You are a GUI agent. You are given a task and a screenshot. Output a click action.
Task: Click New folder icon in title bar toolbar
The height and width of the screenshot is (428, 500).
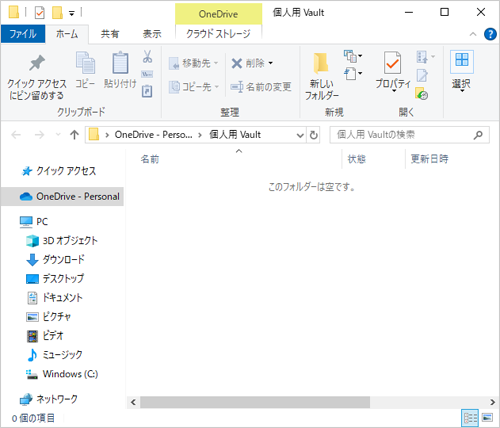[57, 13]
